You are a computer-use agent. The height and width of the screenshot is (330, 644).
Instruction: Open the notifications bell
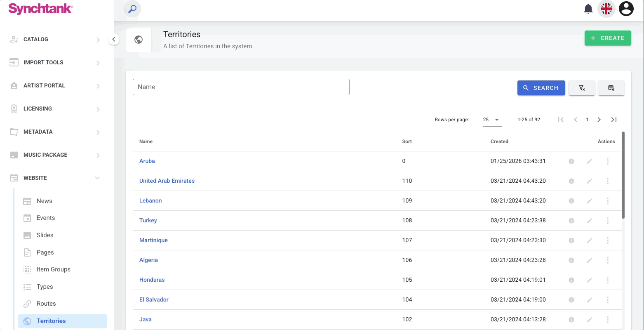pos(588,9)
